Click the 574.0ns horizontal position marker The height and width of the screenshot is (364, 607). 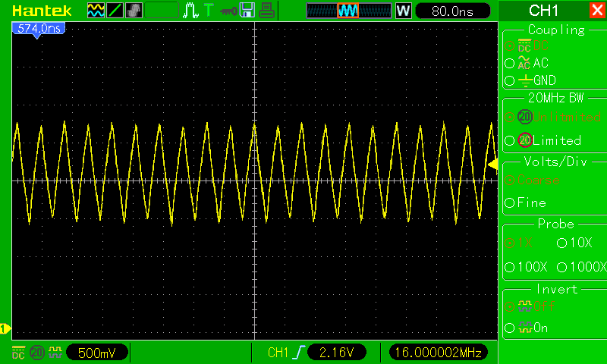click(x=39, y=30)
